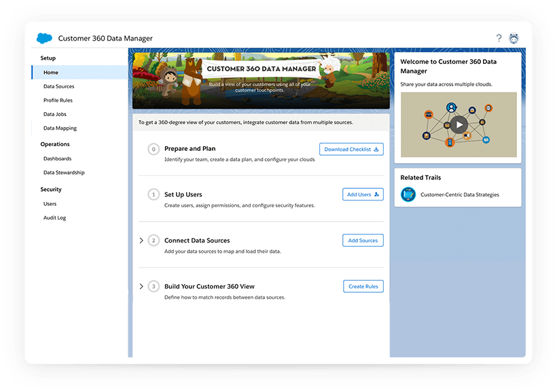Select Home in the Setup sidebar
The height and width of the screenshot is (392, 557).
coord(51,73)
